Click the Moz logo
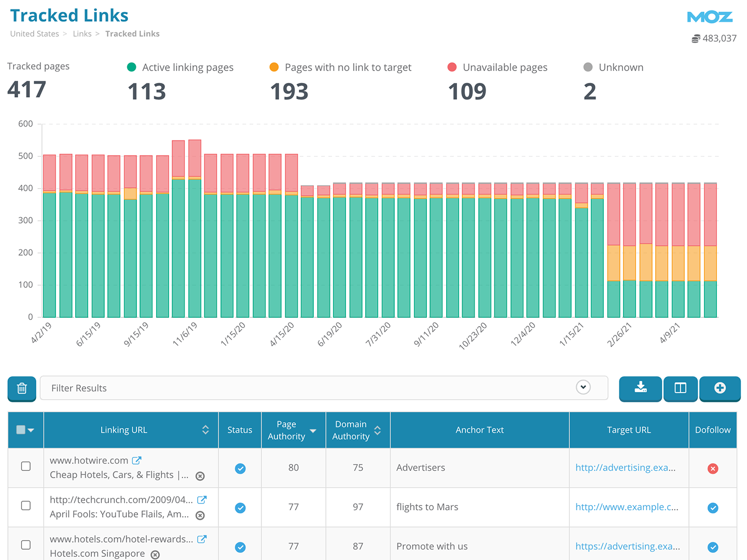The height and width of the screenshot is (560, 747). (x=710, y=17)
